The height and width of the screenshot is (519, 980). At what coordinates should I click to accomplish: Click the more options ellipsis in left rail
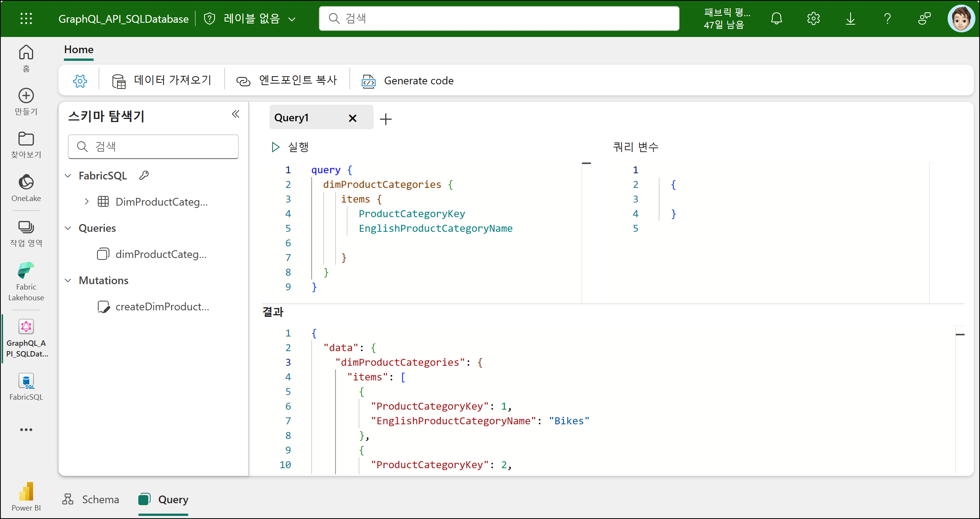(26, 429)
